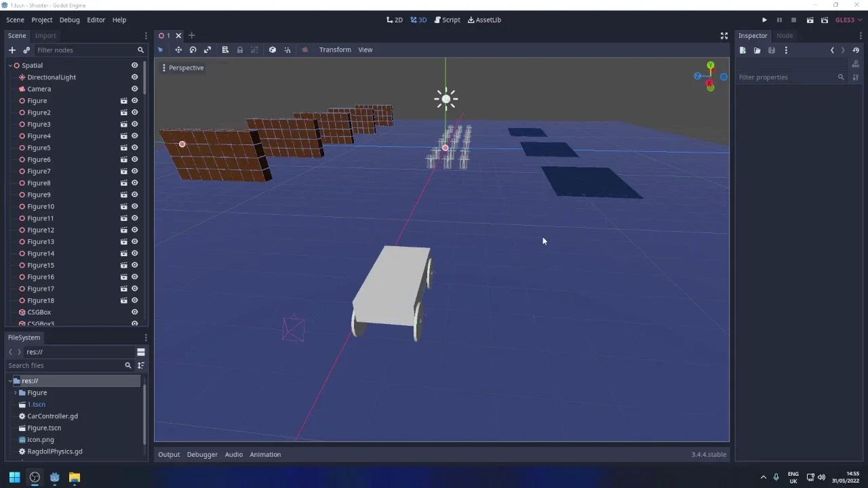Switch to the Import tab

45,36
